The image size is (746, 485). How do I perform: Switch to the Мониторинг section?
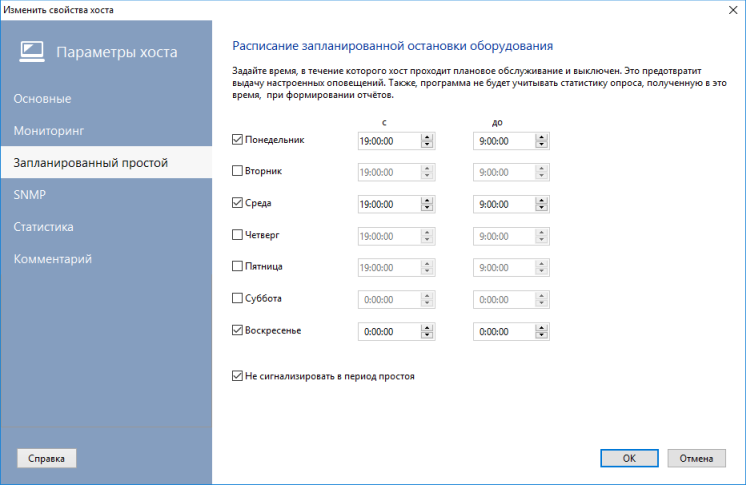[106, 130]
